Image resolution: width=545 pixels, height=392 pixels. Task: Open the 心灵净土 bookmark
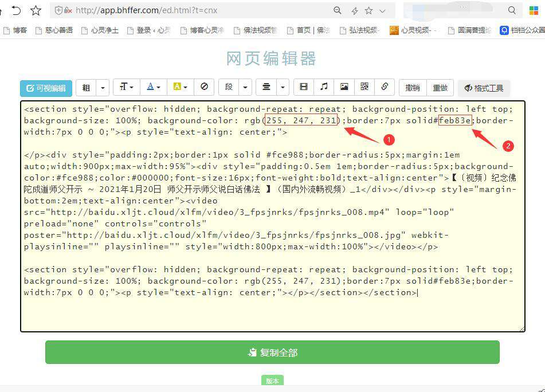pos(100,30)
